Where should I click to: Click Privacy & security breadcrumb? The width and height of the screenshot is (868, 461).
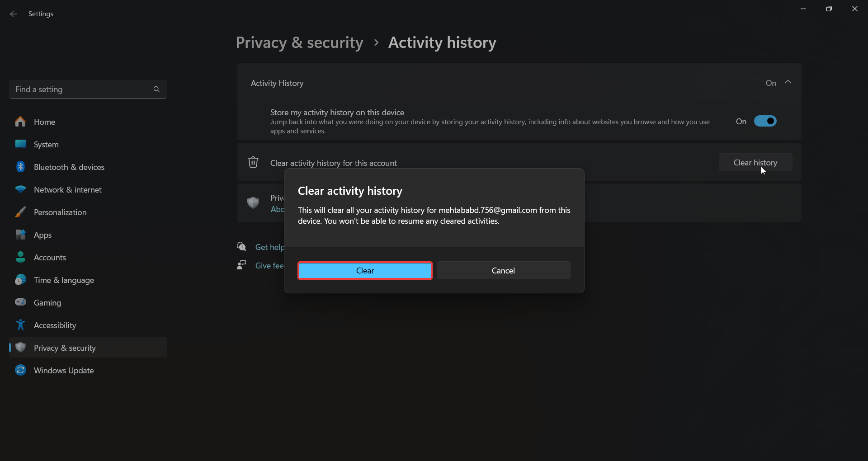[x=299, y=42]
